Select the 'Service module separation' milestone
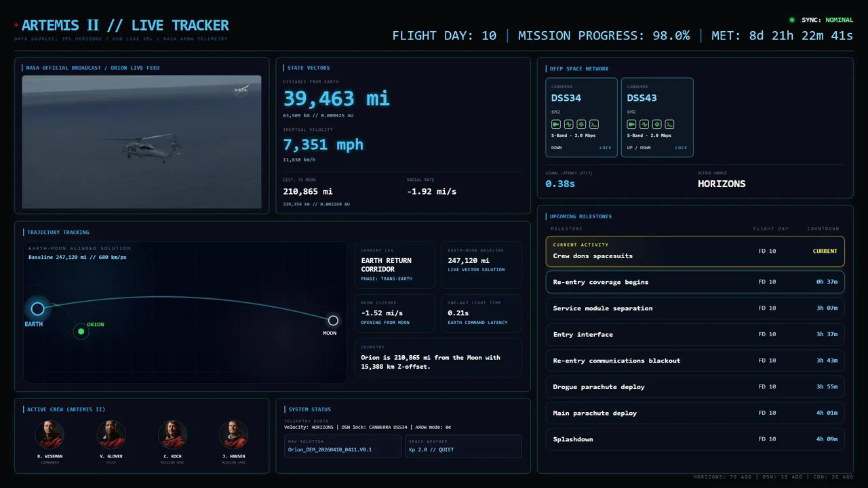This screenshot has width=868, height=488. click(x=695, y=308)
